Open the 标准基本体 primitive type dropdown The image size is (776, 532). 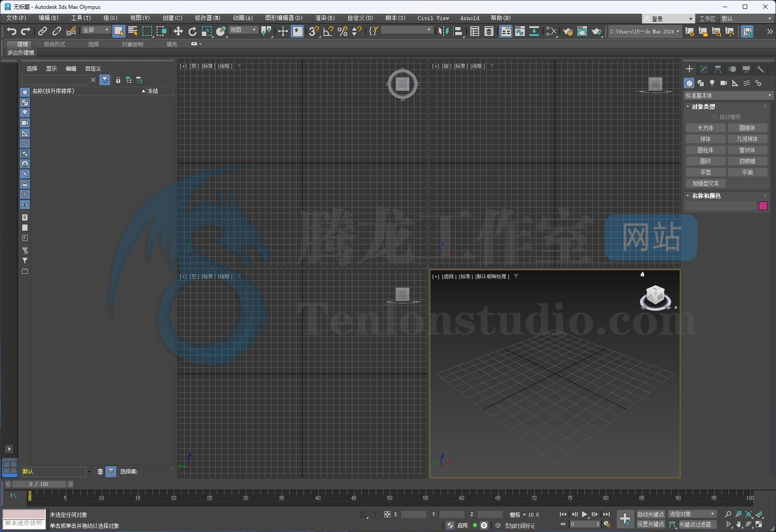(x=728, y=95)
